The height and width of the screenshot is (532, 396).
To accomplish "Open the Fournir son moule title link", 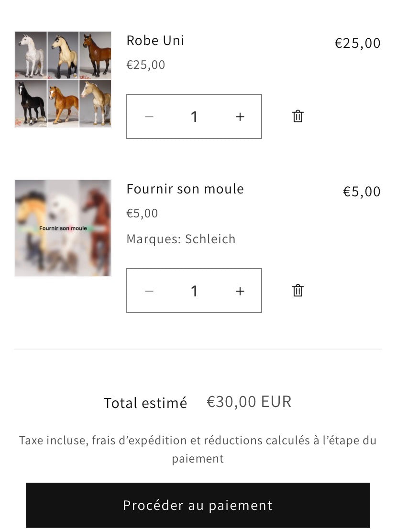I will pos(185,189).
